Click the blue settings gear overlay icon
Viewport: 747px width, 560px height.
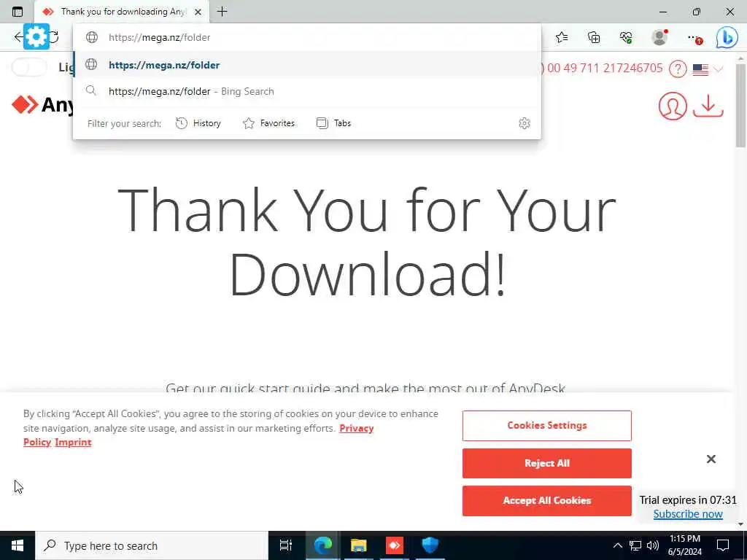(36, 36)
